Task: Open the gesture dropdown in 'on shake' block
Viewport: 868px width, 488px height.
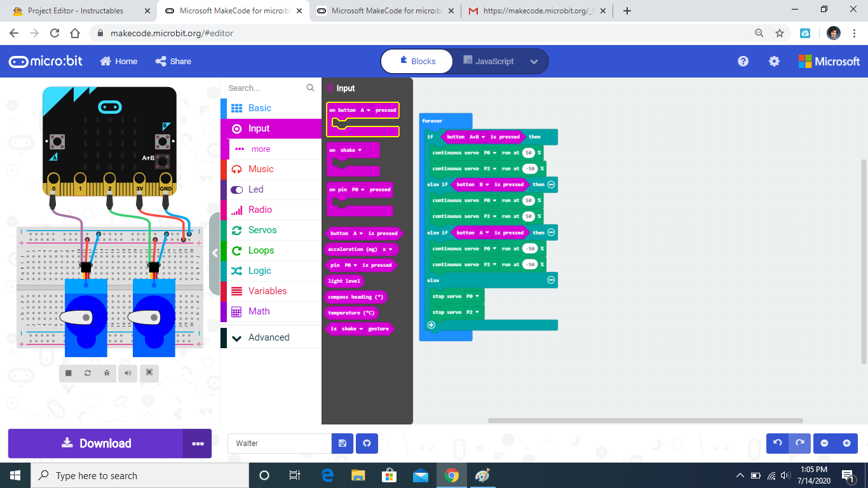Action: click(x=351, y=150)
